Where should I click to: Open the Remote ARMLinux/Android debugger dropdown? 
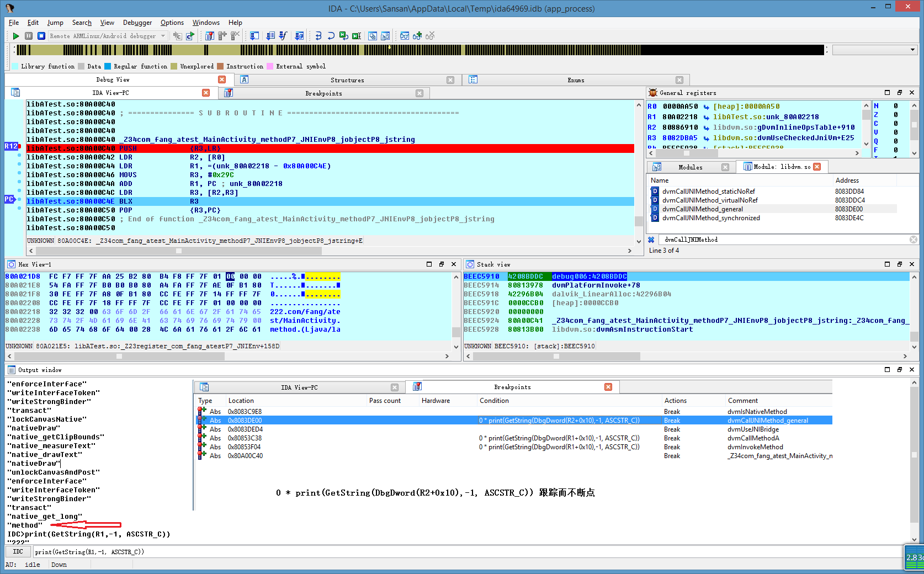click(x=163, y=36)
